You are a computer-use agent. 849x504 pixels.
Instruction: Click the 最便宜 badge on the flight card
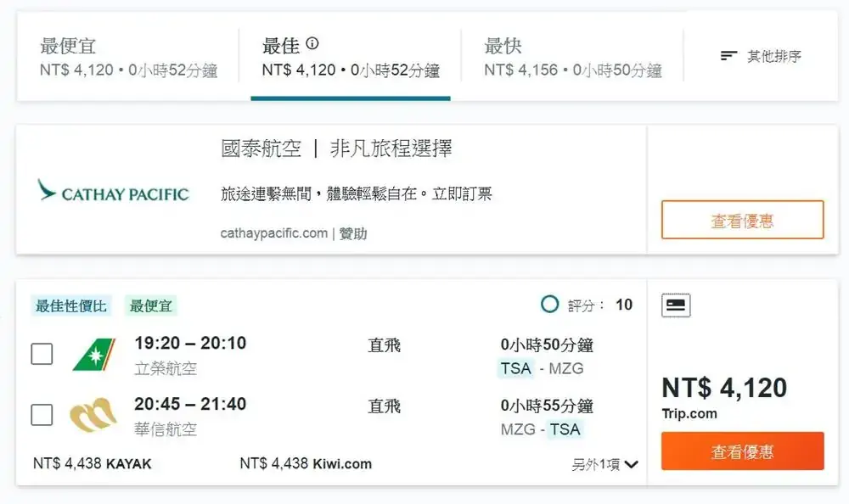[150, 305]
